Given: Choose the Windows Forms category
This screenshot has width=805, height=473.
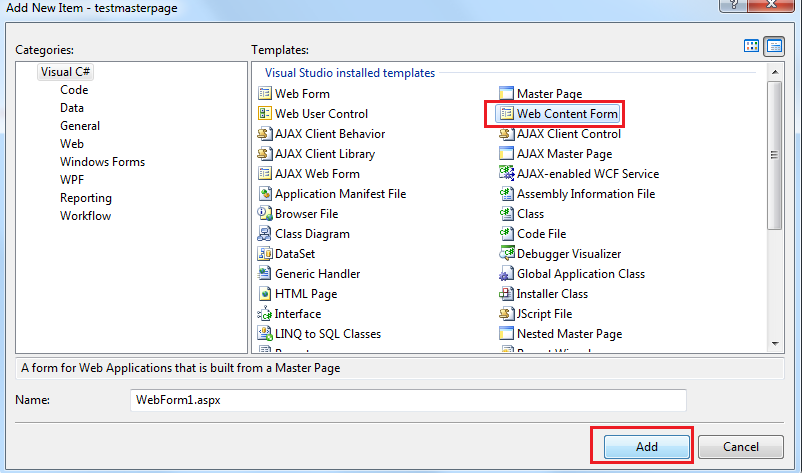Looking at the screenshot, I should pyautogui.click(x=102, y=162).
